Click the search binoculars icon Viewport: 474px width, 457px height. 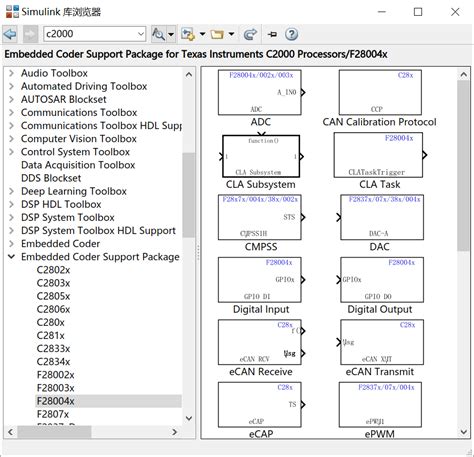click(158, 34)
